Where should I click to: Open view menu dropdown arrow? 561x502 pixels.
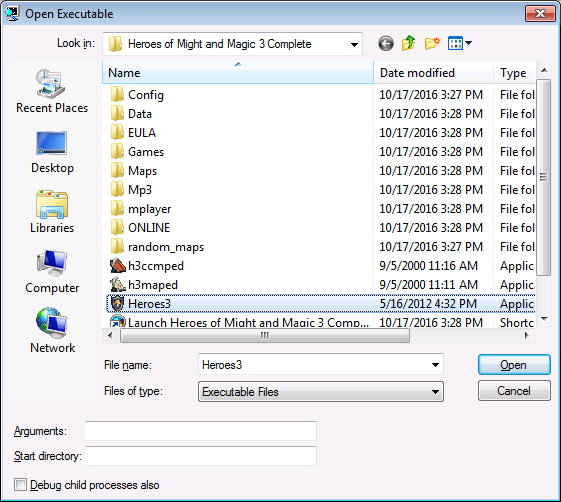pos(468,43)
